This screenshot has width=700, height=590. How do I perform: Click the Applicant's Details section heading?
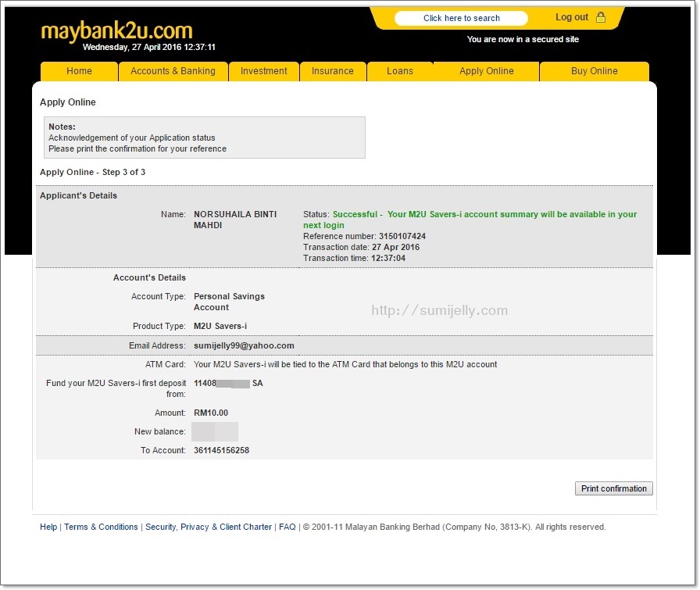(x=78, y=195)
